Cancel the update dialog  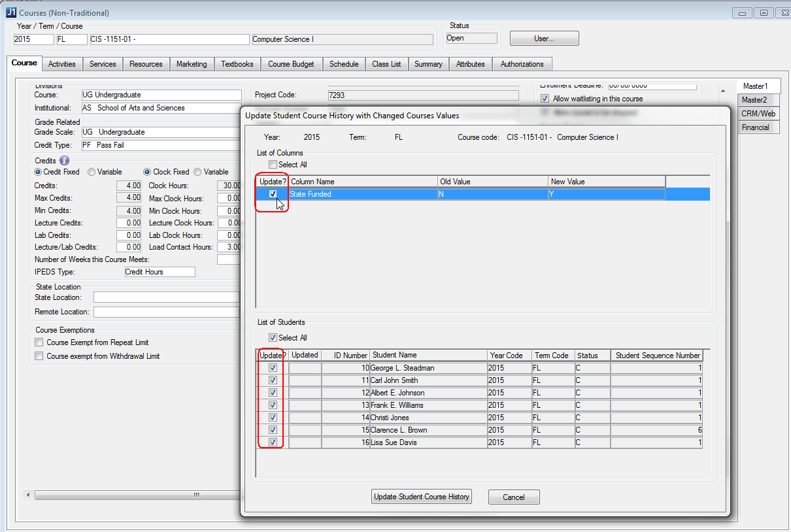pyautogui.click(x=514, y=497)
